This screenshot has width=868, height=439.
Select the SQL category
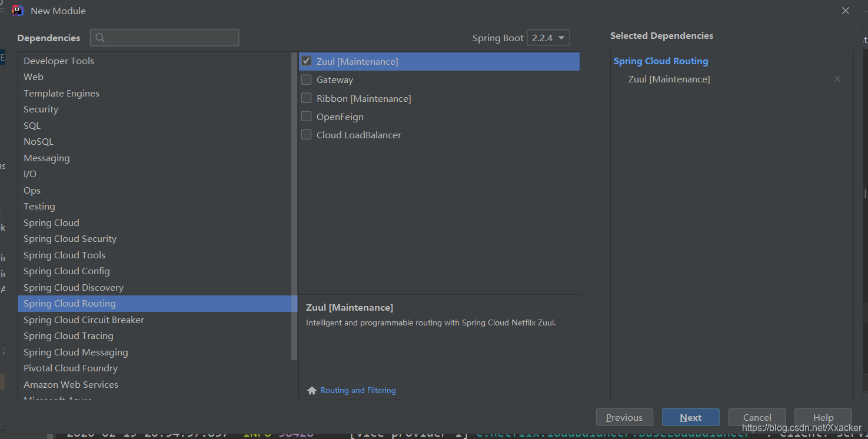(x=154, y=125)
